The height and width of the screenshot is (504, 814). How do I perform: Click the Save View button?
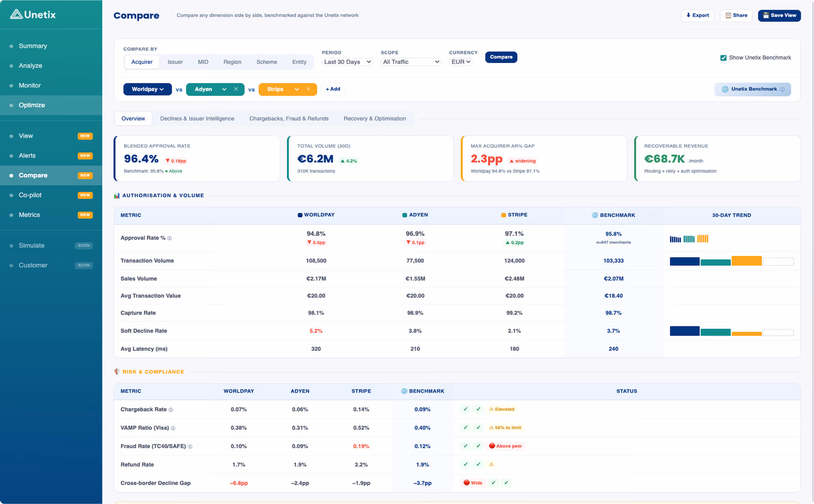point(779,15)
